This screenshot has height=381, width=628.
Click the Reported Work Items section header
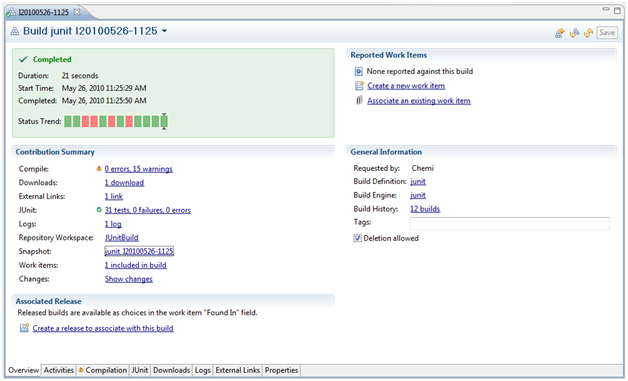tap(388, 55)
